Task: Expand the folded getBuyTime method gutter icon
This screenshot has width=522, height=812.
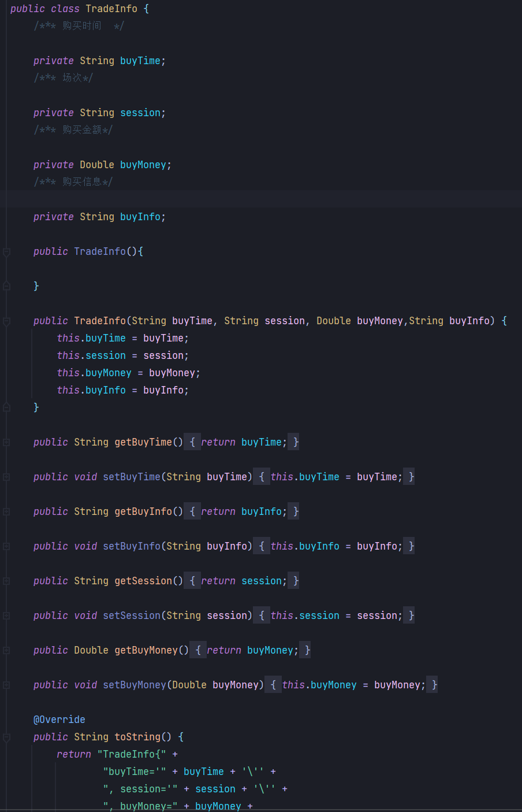Action: (x=6, y=443)
